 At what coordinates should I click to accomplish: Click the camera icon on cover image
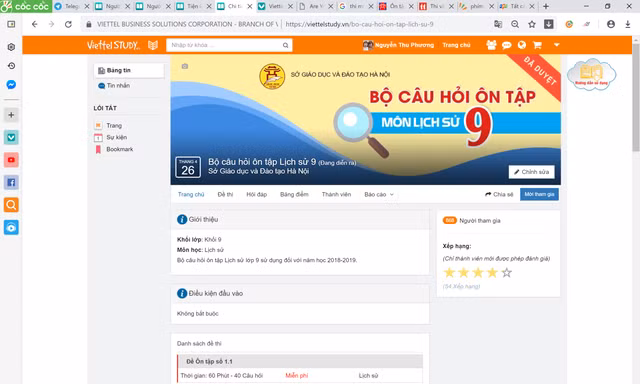(x=185, y=66)
